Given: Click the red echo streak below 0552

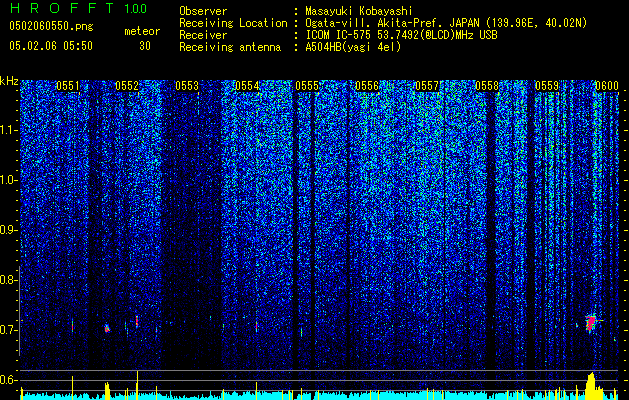Looking at the screenshot, I should point(137,321).
